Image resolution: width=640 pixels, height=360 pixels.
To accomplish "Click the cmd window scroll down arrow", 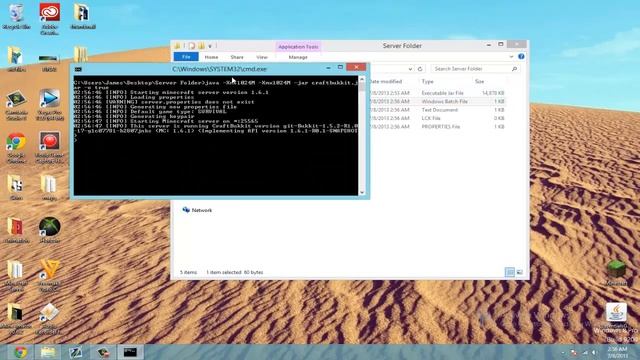I will (362, 192).
